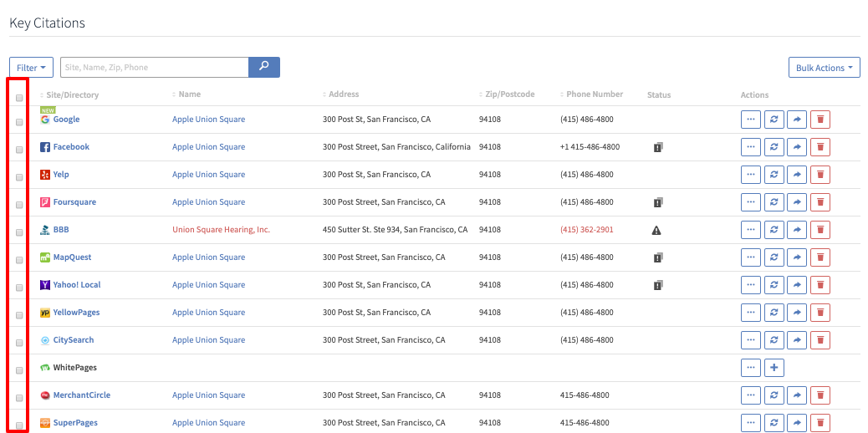The width and height of the screenshot is (868, 433).
Task: Delete the Facebook citation
Action: 820,147
